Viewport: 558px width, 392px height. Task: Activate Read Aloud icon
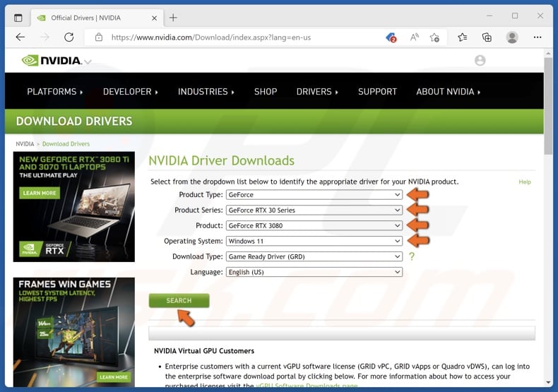(x=414, y=37)
